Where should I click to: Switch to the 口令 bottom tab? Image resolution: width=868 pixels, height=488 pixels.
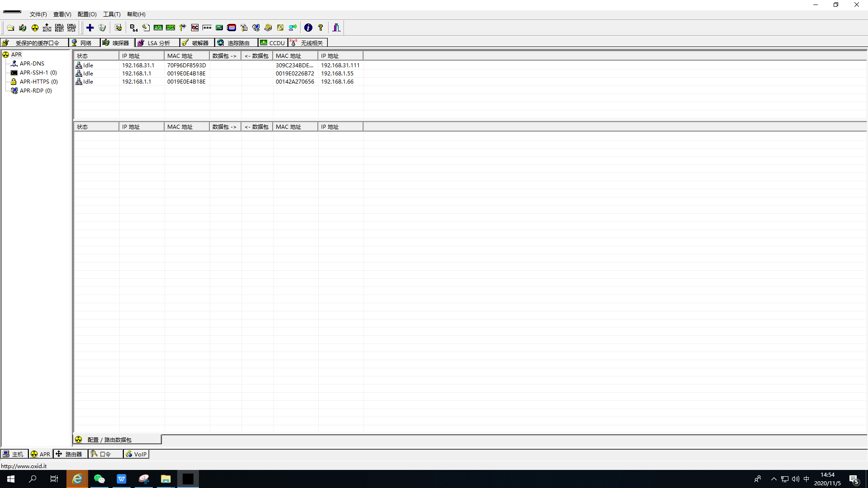point(105,454)
